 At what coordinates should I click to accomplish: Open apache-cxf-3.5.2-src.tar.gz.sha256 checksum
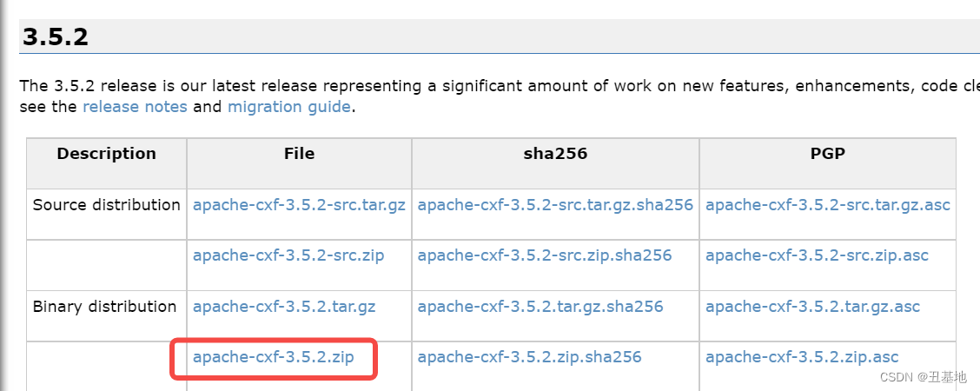[x=555, y=205]
